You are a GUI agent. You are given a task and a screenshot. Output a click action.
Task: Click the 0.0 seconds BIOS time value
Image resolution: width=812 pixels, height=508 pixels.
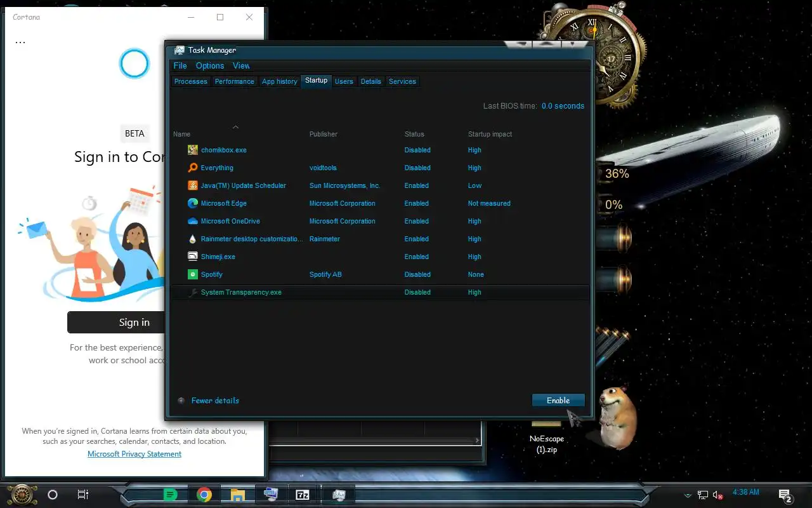coord(563,106)
